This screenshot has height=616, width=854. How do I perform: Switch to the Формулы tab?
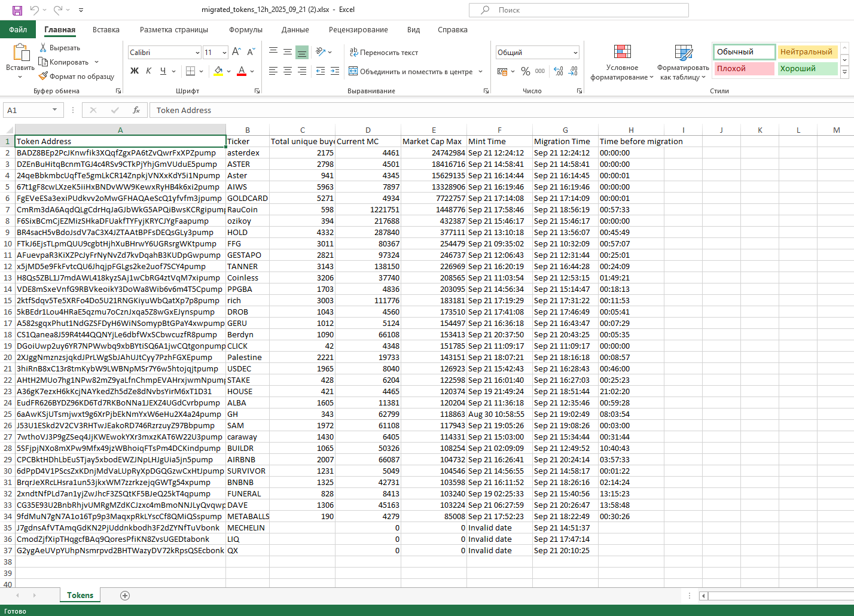[x=246, y=30]
